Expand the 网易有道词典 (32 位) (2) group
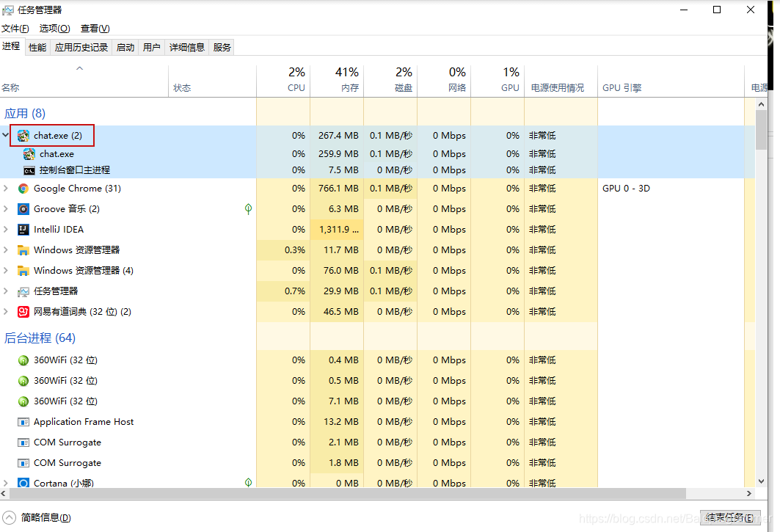 (x=5, y=312)
